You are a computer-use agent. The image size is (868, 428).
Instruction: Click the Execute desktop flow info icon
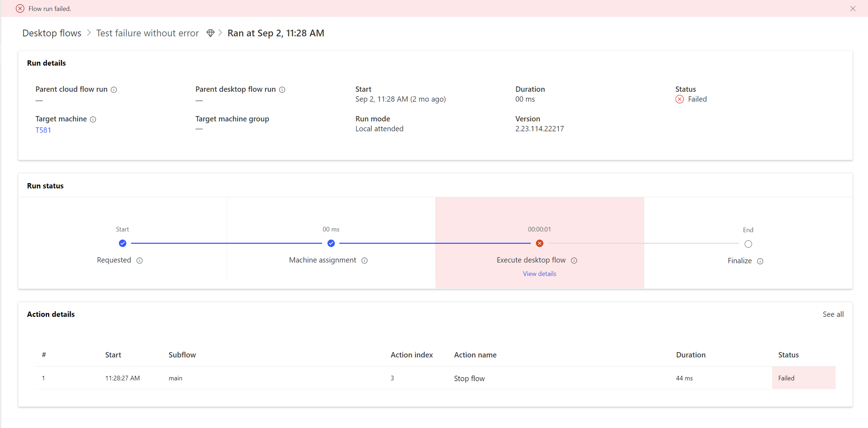click(574, 260)
